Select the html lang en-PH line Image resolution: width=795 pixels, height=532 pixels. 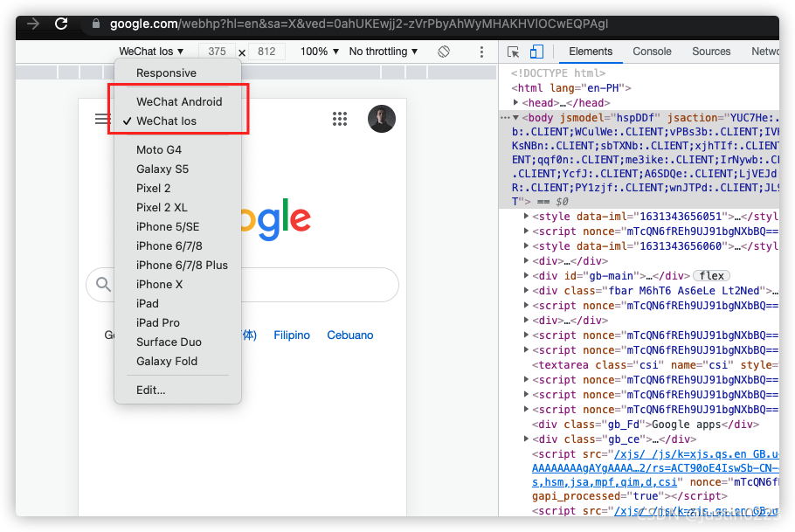571,87
